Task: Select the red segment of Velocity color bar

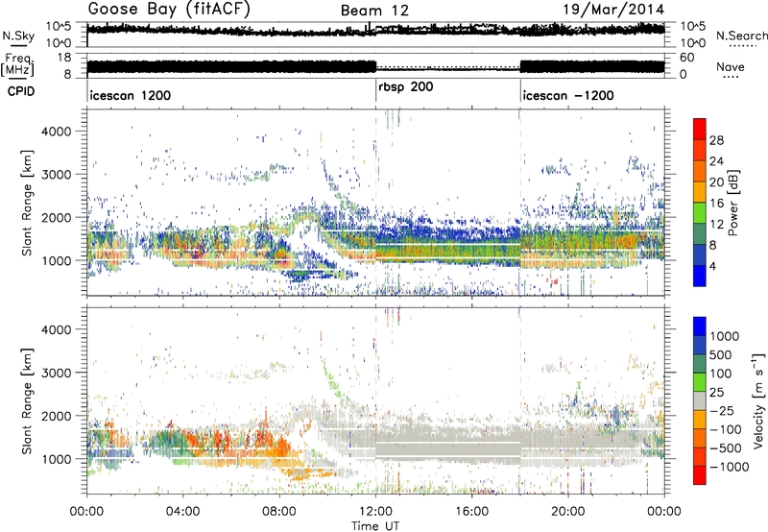Action: coord(700,475)
